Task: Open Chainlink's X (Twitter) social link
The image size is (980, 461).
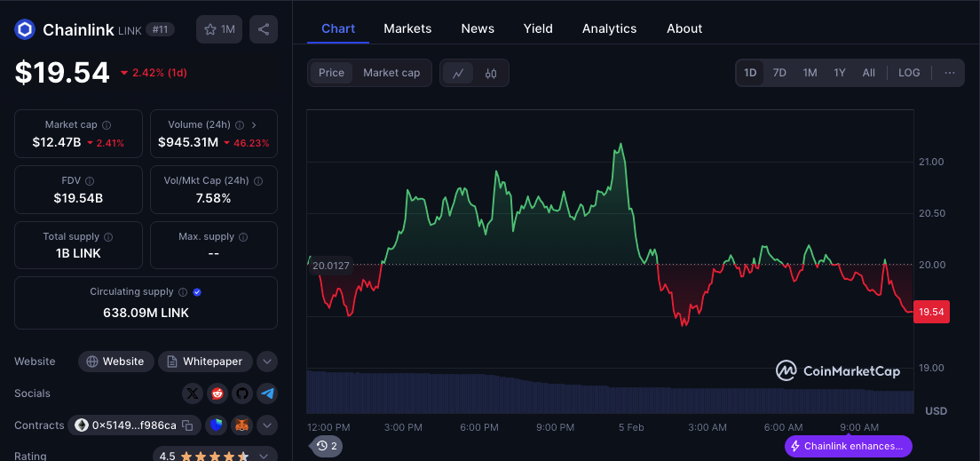Action: click(193, 393)
